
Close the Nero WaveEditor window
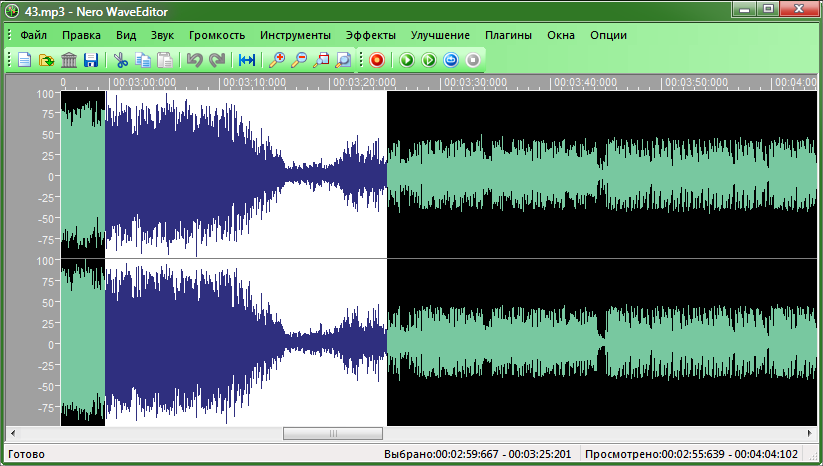coord(799,8)
